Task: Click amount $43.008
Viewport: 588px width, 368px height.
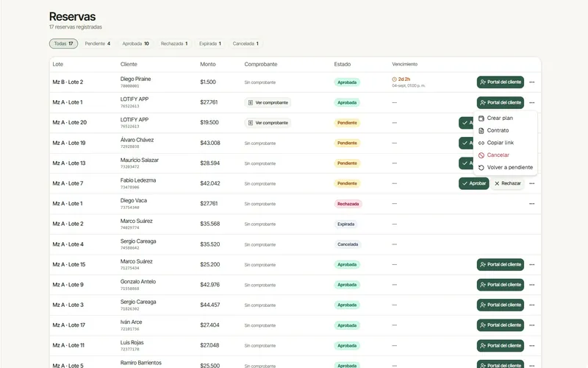Action: (x=210, y=143)
